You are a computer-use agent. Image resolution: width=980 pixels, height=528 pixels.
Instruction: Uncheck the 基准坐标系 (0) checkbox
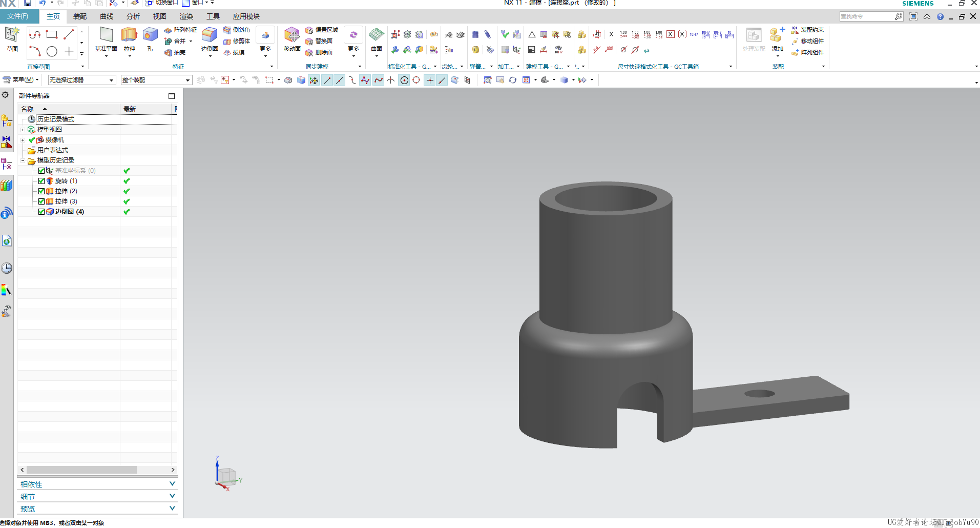click(41, 171)
